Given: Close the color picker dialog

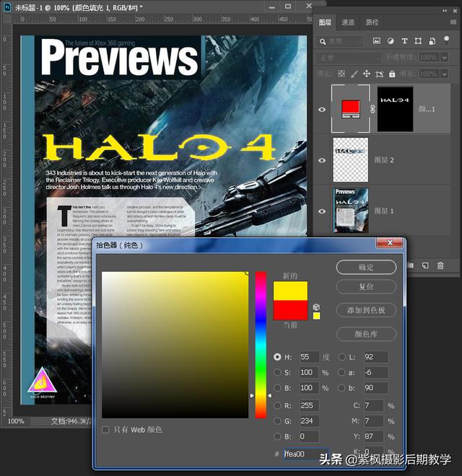Looking at the screenshot, I should tap(391, 242).
